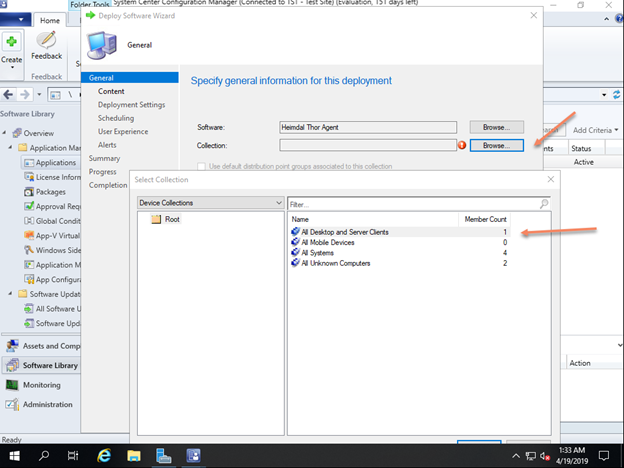The width and height of the screenshot is (624, 468).
Task: Select App Configuration Policies icon
Action: click(x=29, y=279)
